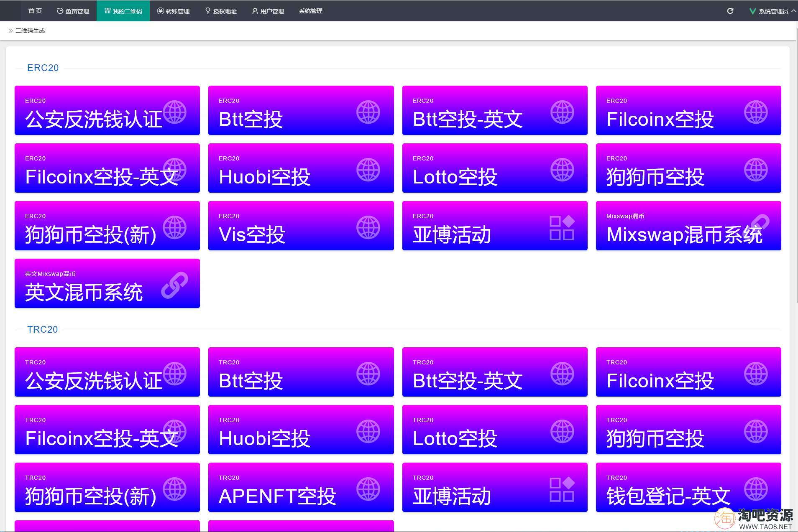Open the TRC20 APENFT空投 title

[x=277, y=496]
